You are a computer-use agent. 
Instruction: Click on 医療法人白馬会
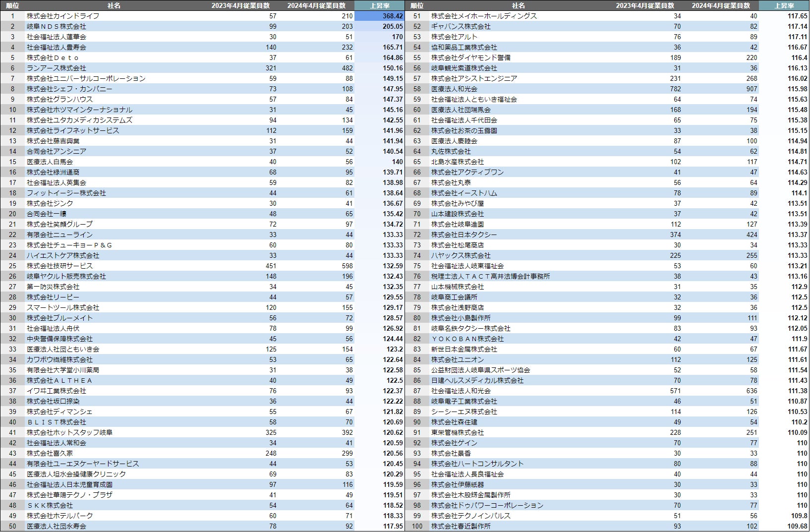click(x=50, y=162)
